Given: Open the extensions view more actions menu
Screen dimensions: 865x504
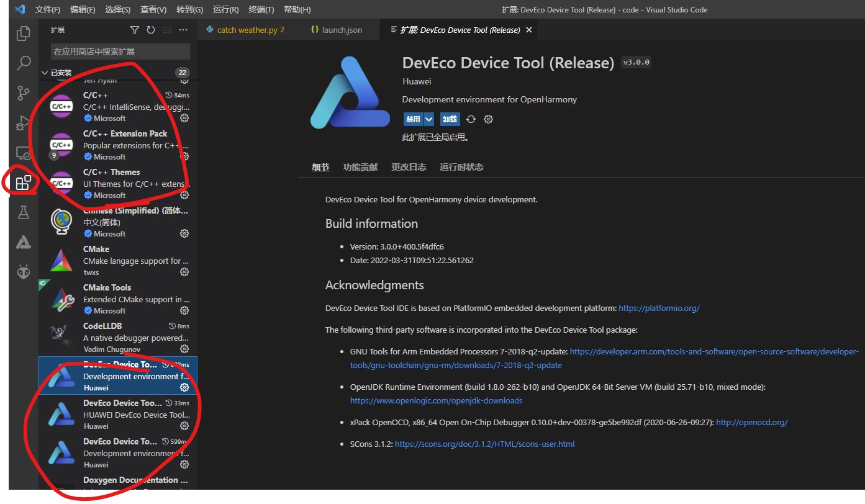Looking at the screenshot, I should coord(183,30).
